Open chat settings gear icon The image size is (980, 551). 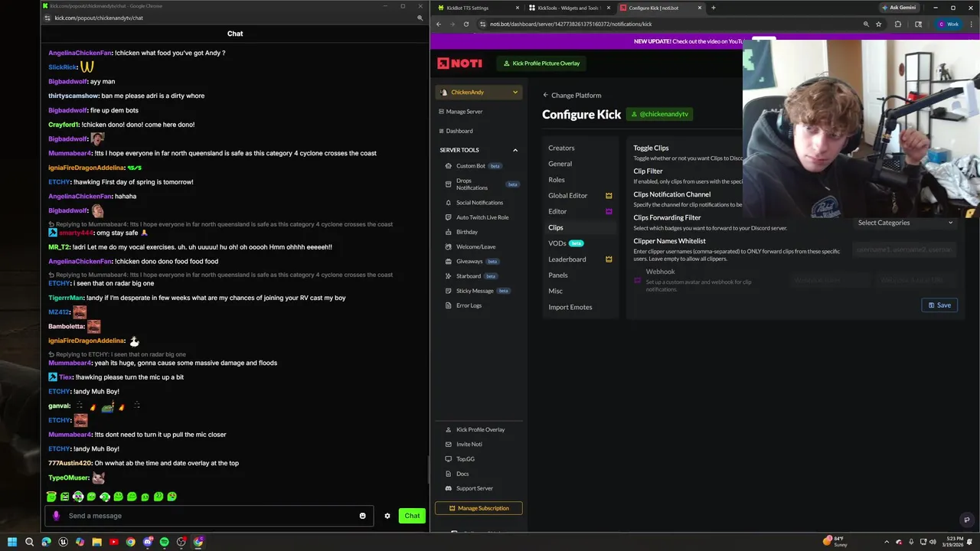pos(387,516)
